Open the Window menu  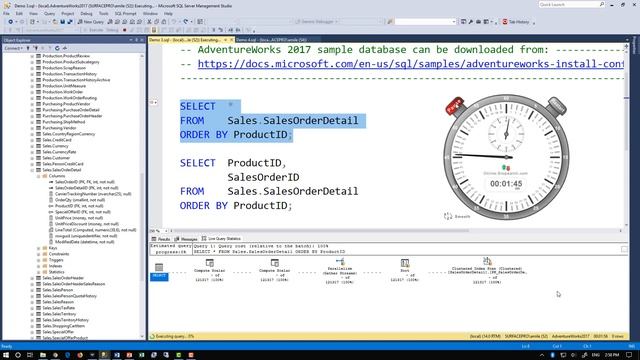point(150,13)
